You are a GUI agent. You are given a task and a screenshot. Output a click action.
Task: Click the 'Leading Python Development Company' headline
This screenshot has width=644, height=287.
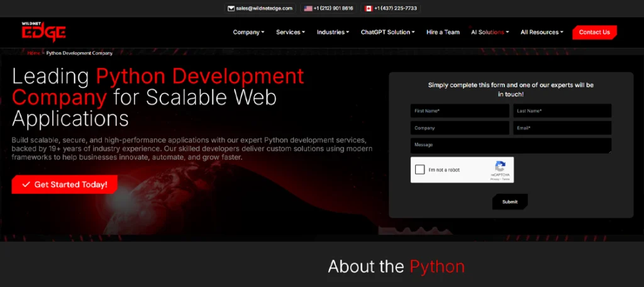click(158, 97)
